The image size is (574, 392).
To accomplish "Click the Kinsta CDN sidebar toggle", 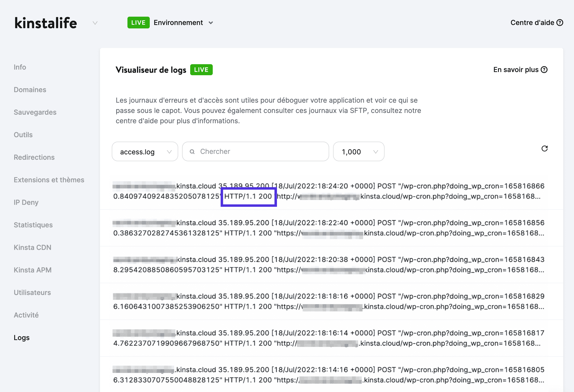I will click(x=33, y=247).
